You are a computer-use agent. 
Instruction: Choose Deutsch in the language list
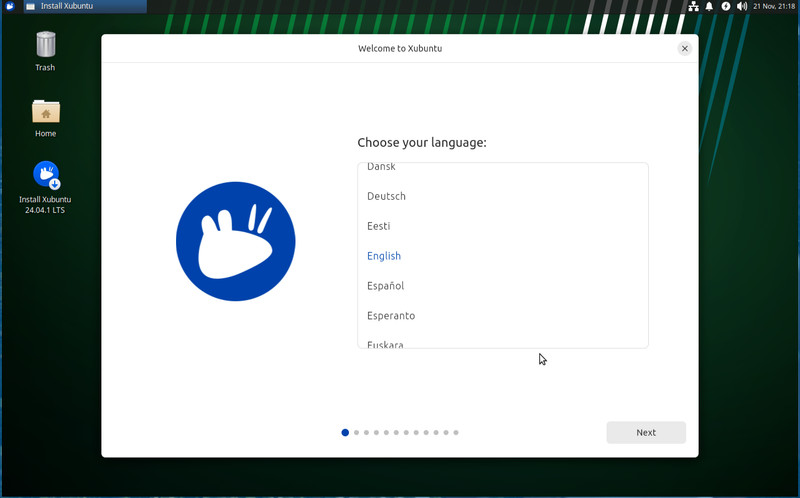pyautogui.click(x=503, y=196)
